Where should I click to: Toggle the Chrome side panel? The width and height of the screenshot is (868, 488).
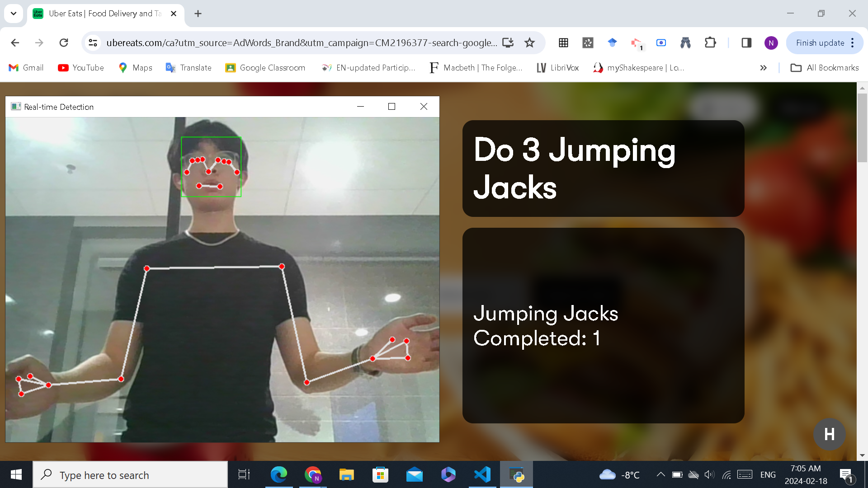click(746, 42)
